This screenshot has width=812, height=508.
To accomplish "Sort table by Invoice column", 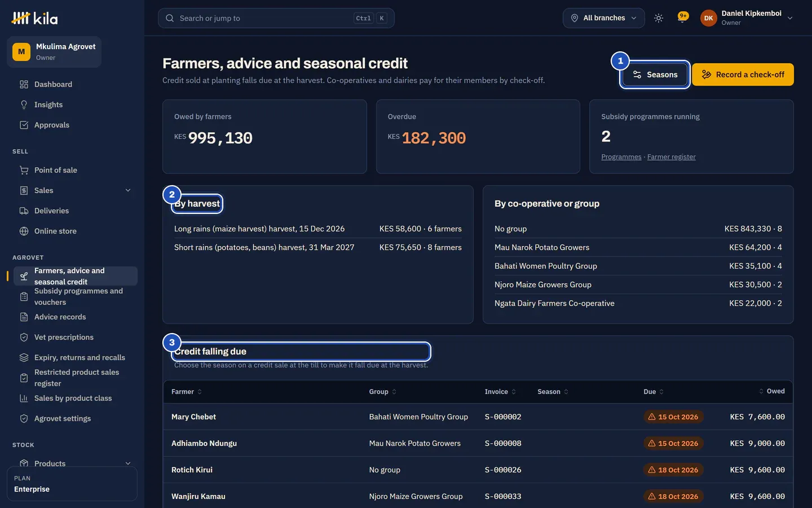I will click(500, 392).
